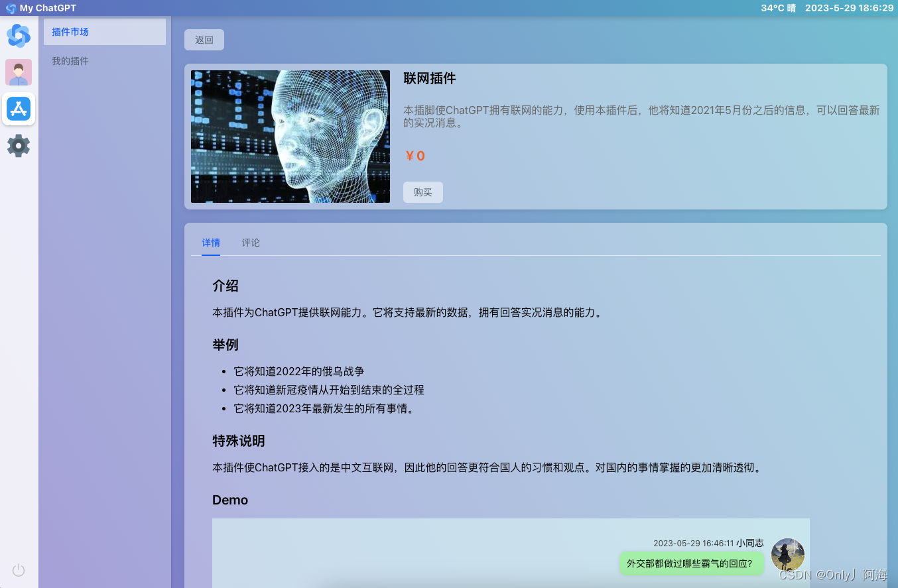
Task: Select the App Store plugin market icon
Action: [19, 109]
